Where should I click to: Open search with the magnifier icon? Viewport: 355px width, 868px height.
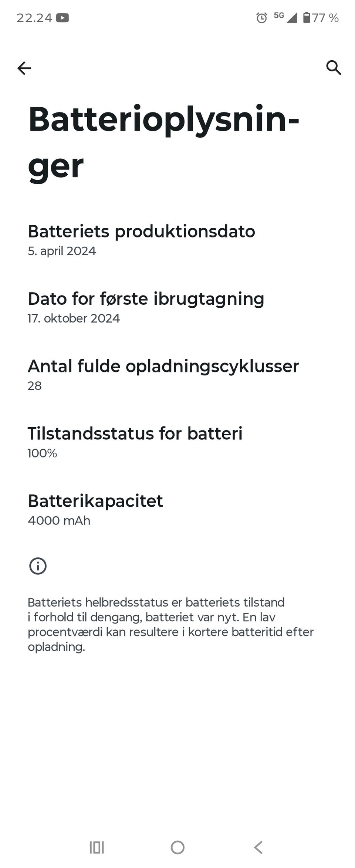coord(334,68)
